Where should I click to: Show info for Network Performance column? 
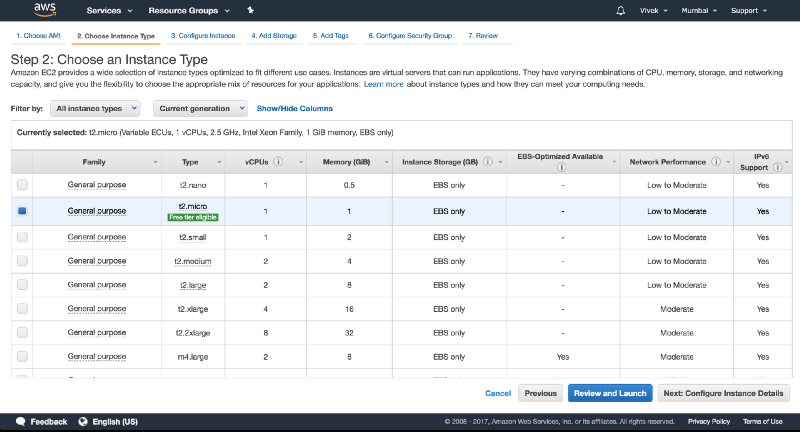point(716,162)
